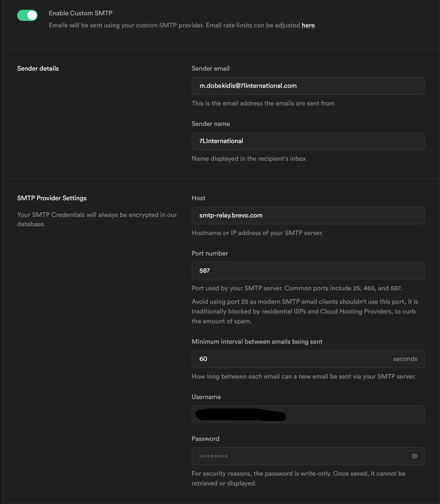Click the 'Port number' field label

pyautogui.click(x=210, y=253)
